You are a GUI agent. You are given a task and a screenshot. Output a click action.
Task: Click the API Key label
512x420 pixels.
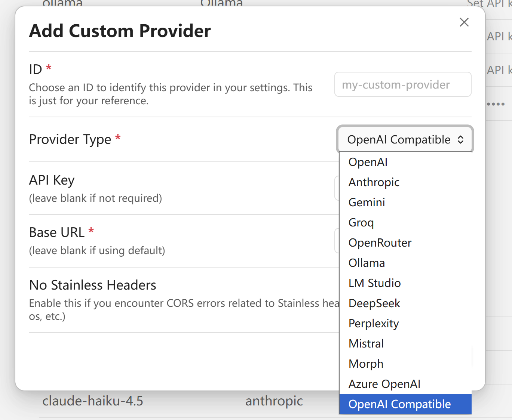click(x=52, y=180)
